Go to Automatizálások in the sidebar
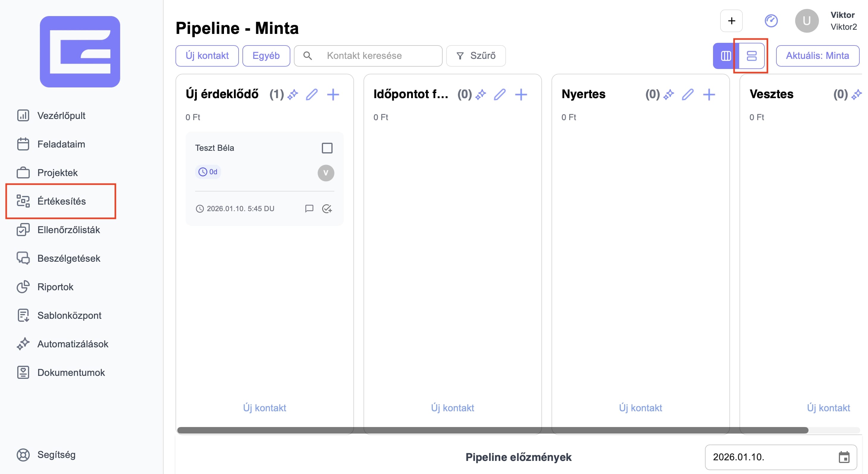 coord(73,344)
